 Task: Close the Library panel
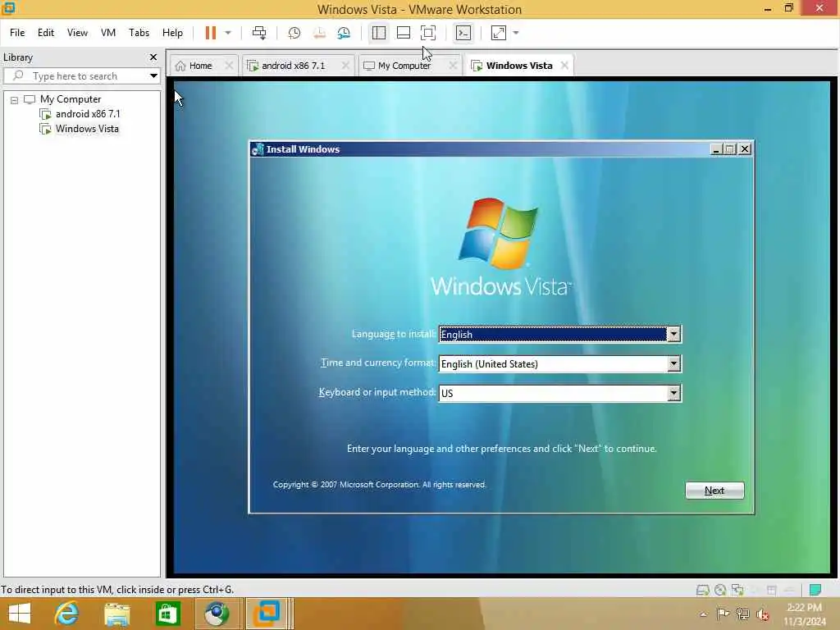153,57
